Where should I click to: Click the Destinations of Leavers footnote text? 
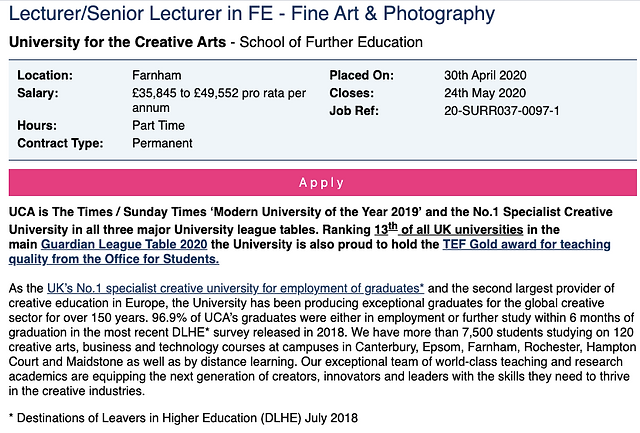[183, 418]
